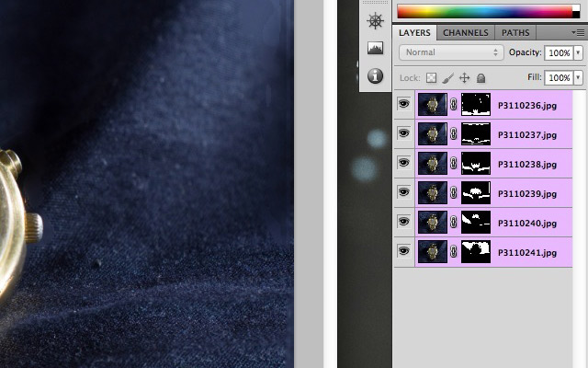Open the Fill slider arrow
Image resolution: width=588 pixels, height=368 pixels.
578,77
